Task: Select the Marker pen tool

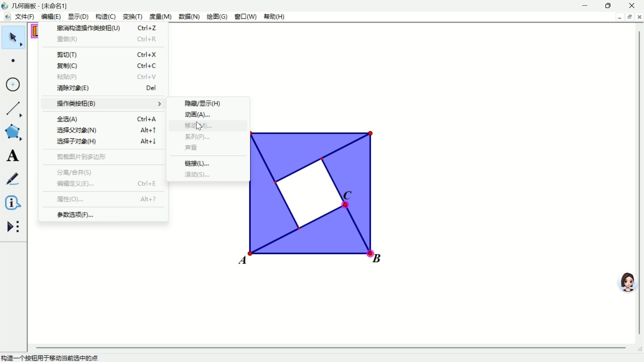Action: click(x=13, y=179)
